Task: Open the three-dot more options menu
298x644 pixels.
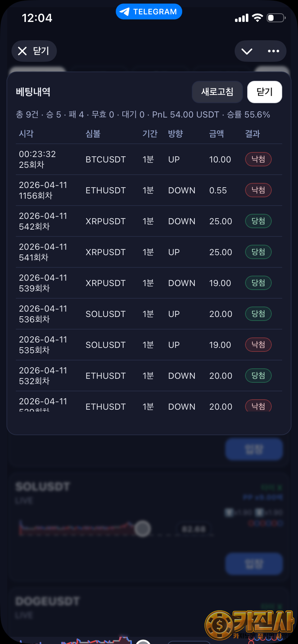Action: click(x=274, y=51)
